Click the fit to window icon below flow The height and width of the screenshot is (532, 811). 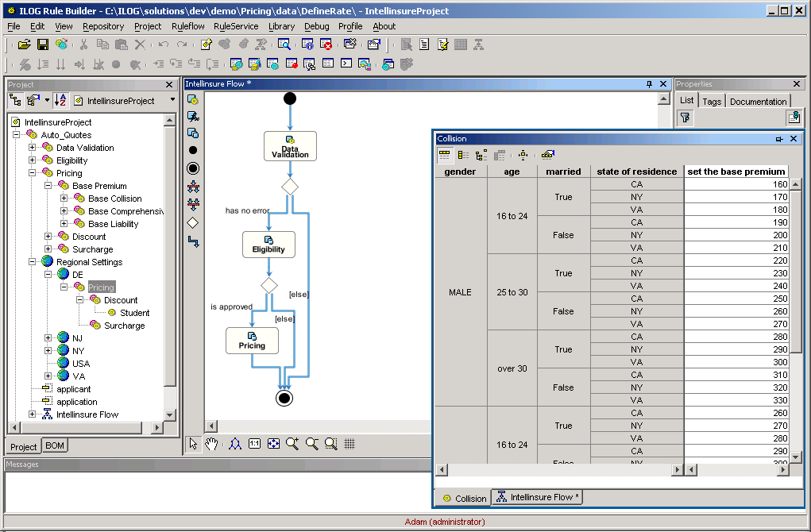(x=273, y=444)
